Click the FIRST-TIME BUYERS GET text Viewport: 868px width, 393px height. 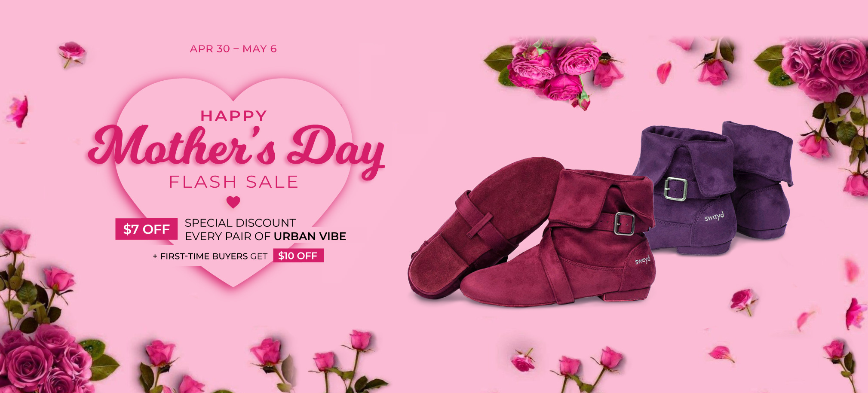[214, 256]
